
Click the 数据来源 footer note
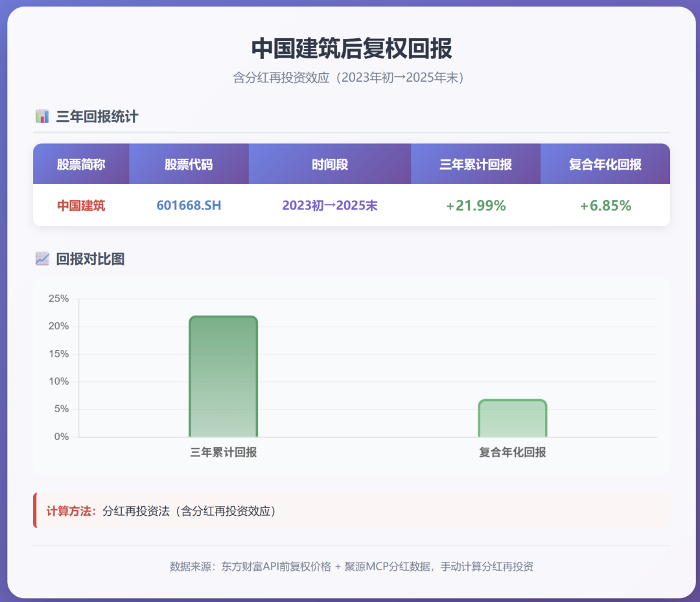[351, 566]
